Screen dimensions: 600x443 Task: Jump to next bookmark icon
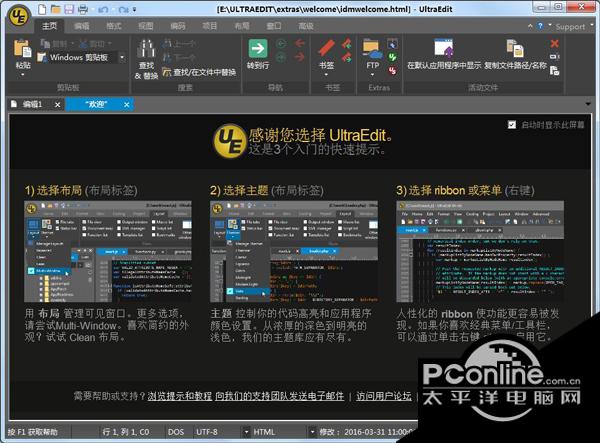coord(347,58)
